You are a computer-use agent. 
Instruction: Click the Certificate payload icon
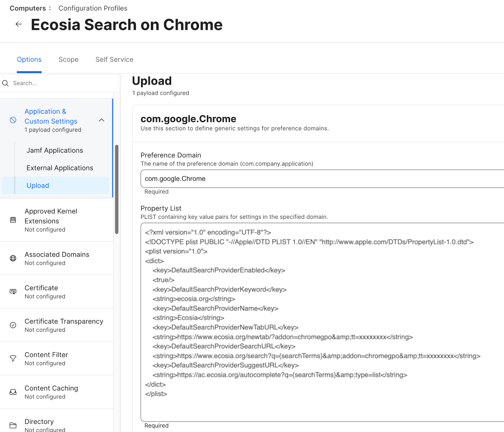(13, 292)
